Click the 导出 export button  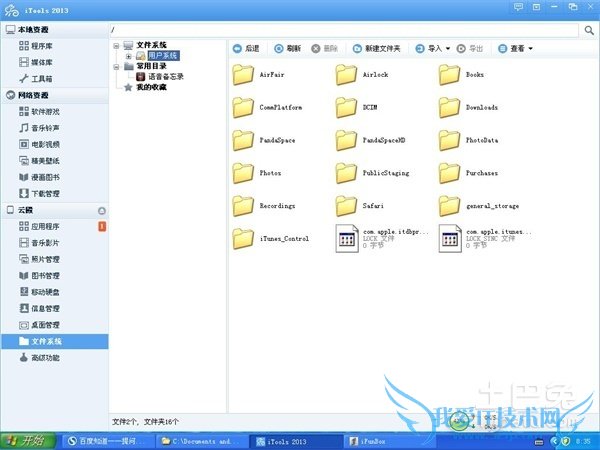coord(470,49)
